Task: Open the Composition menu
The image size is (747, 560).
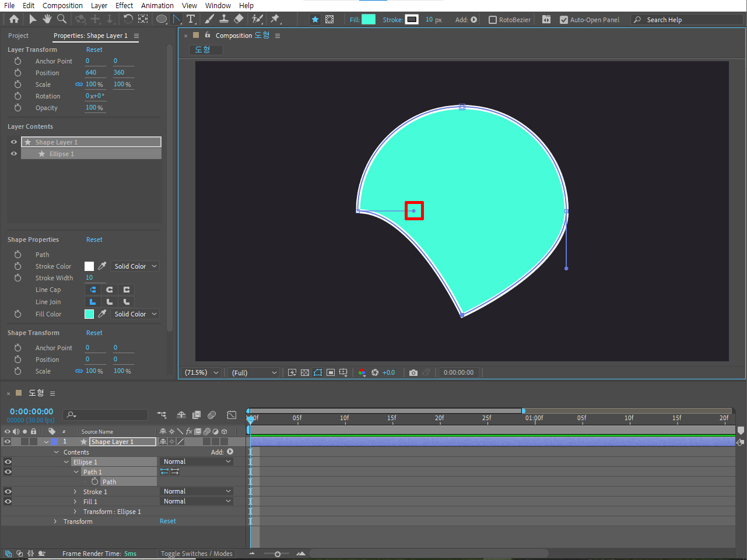Action: [x=62, y=6]
